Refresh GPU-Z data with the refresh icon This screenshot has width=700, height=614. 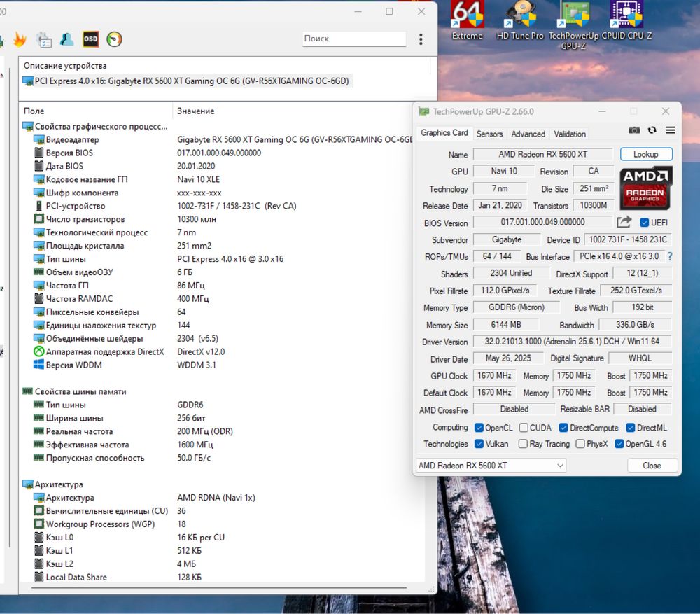click(652, 130)
